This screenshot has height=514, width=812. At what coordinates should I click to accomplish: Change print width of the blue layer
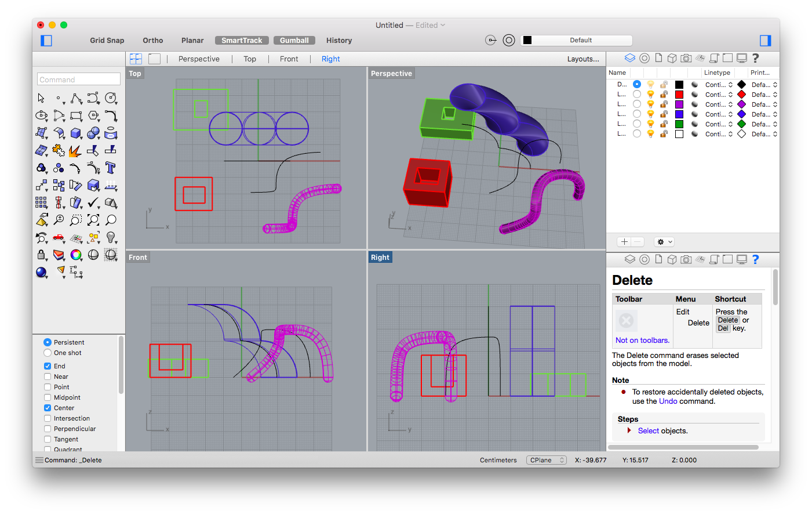[764, 114]
